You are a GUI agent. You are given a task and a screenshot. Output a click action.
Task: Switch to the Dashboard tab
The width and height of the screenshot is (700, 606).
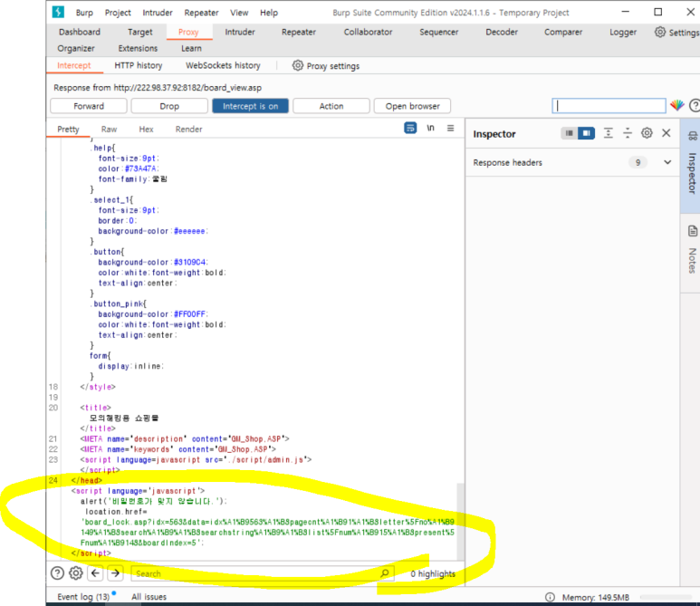[x=80, y=32]
